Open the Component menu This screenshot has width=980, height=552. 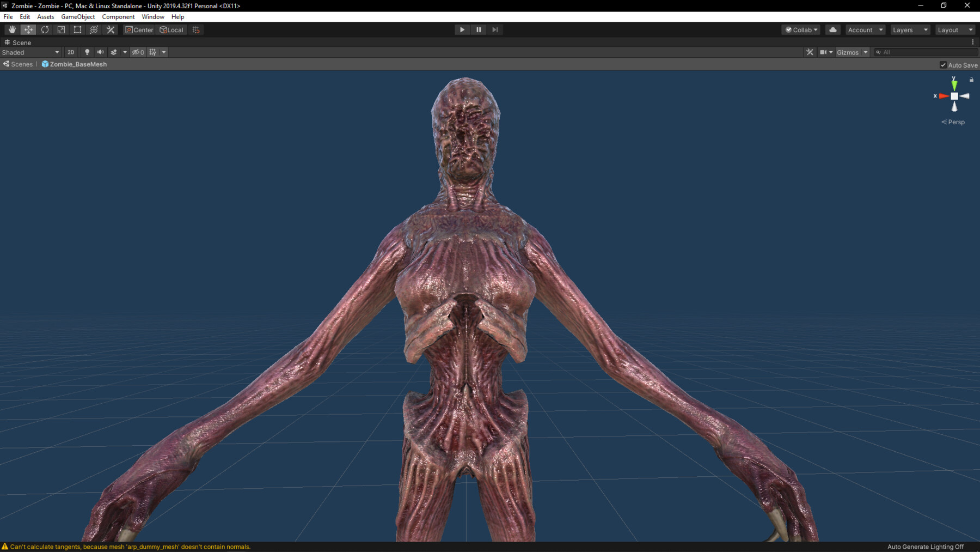(x=118, y=16)
